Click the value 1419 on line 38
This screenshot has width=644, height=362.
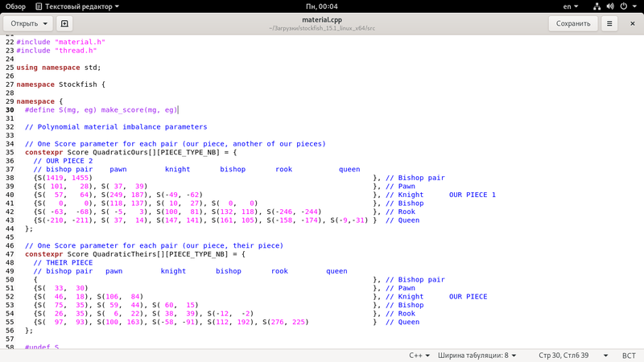pyautogui.click(x=55, y=178)
